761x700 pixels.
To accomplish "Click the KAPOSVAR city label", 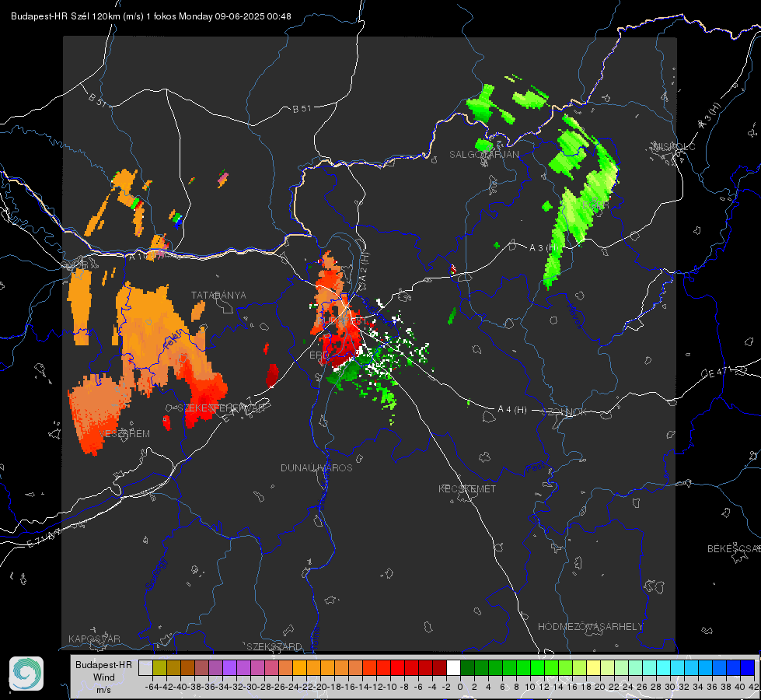I will click(x=94, y=639).
